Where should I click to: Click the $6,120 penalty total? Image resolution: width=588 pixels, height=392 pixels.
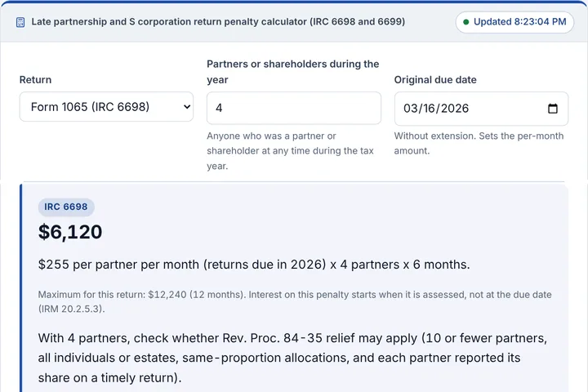pos(70,232)
